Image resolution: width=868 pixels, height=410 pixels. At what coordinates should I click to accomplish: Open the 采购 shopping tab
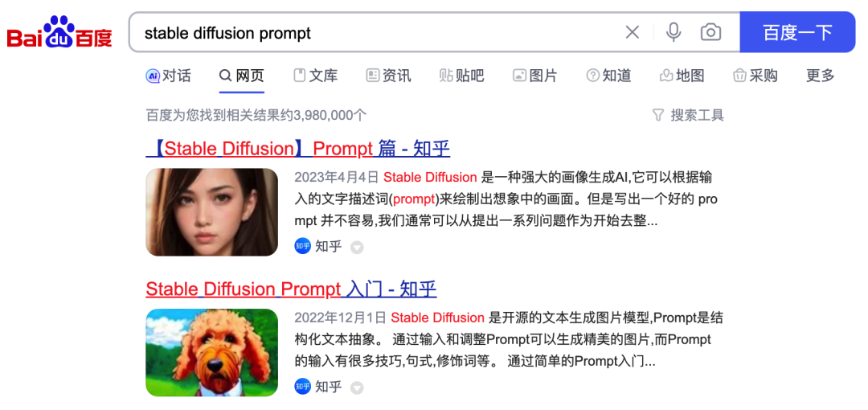coord(755,76)
